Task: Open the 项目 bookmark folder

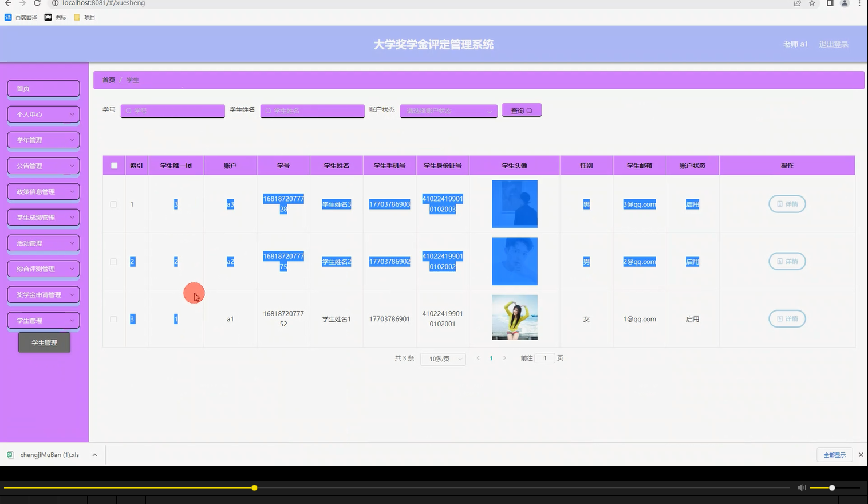Action: click(84, 17)
